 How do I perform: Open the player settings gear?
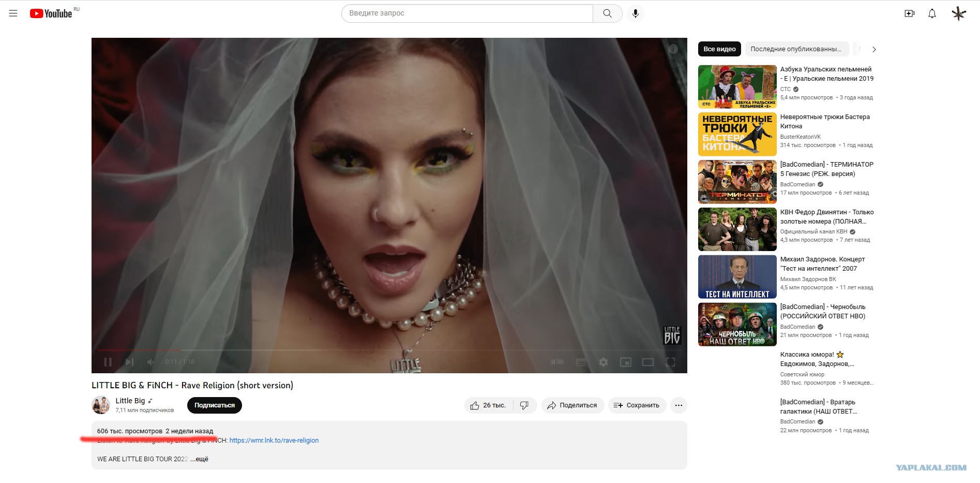pyautogui.click(x=603, y=362)
